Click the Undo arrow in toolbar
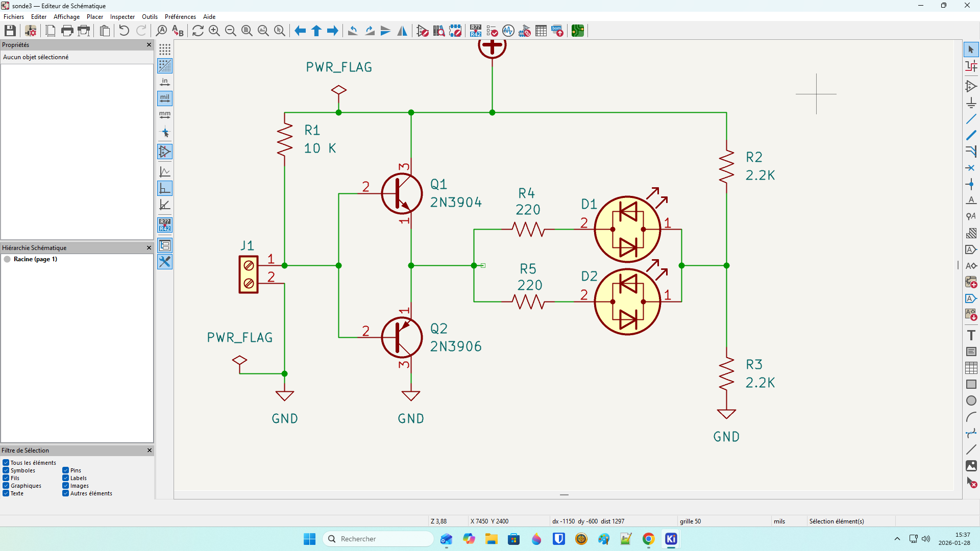 [x=124, y=31]
